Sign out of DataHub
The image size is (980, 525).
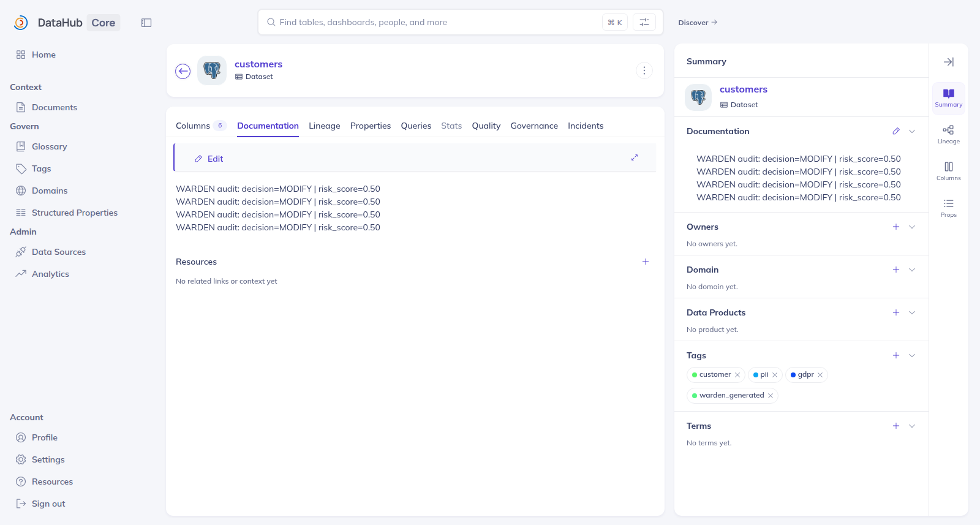pos(48,504)
